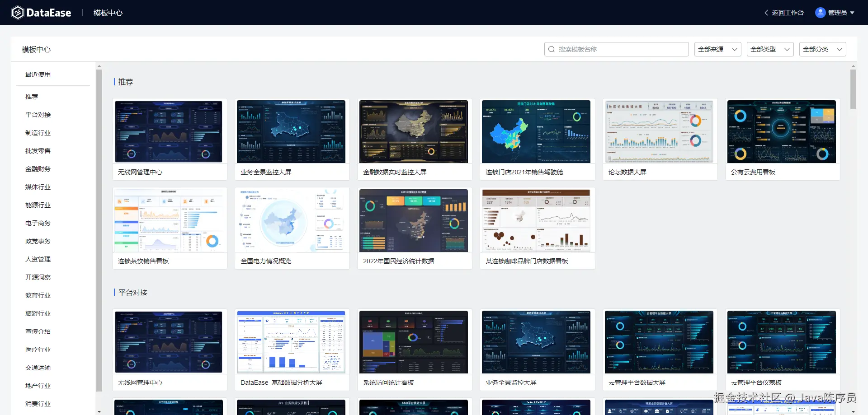
Task: Select 金融财务 category in the sidebar
Action: tap(38, 169)
